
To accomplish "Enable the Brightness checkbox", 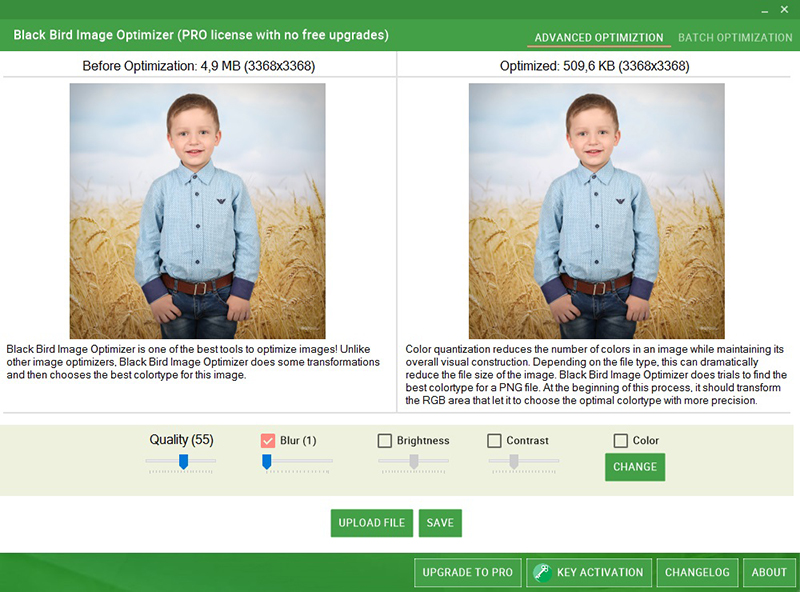I will click(x=385, y=440).
